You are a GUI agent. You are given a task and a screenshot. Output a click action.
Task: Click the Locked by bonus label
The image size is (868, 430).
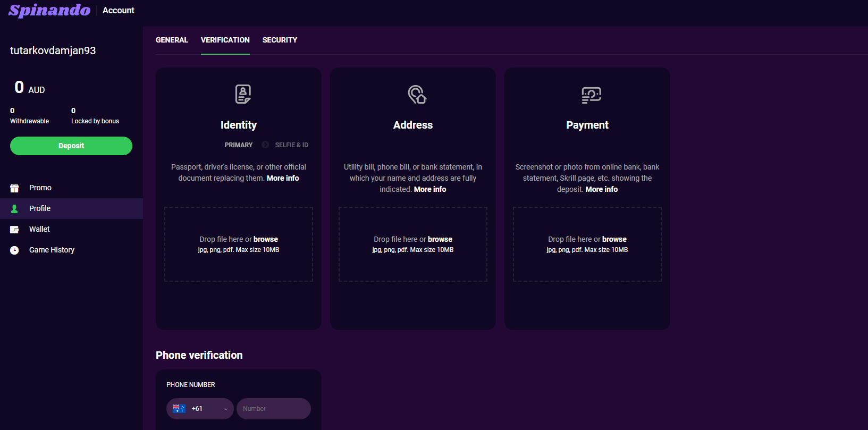point(95,121)
